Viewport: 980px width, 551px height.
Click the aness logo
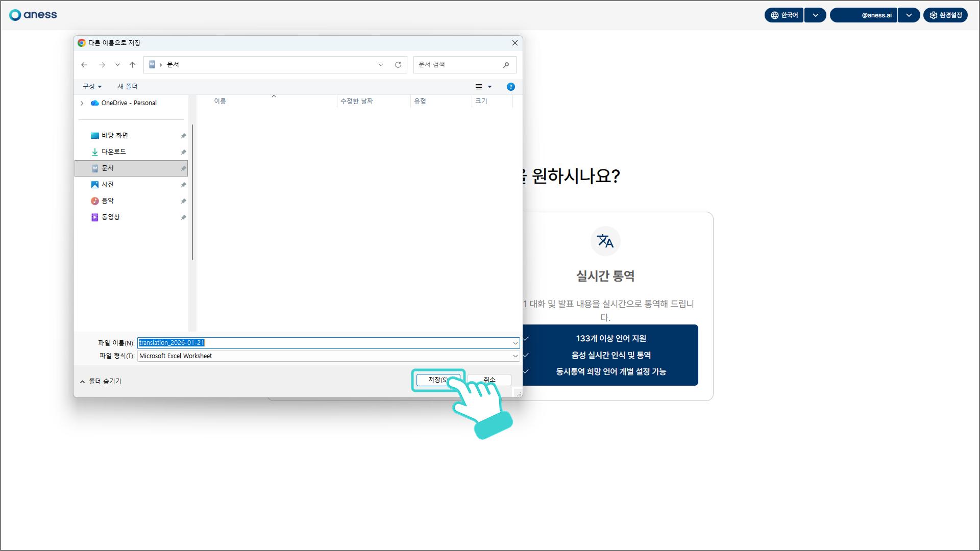(x=33, y=15)
